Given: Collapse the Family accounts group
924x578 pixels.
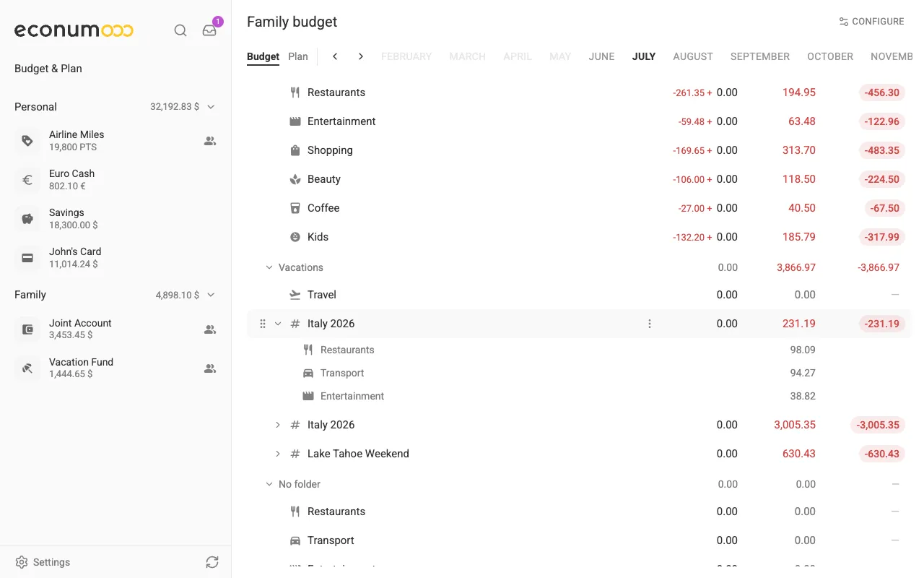Looking at the screenshot, I should point(211,295).
